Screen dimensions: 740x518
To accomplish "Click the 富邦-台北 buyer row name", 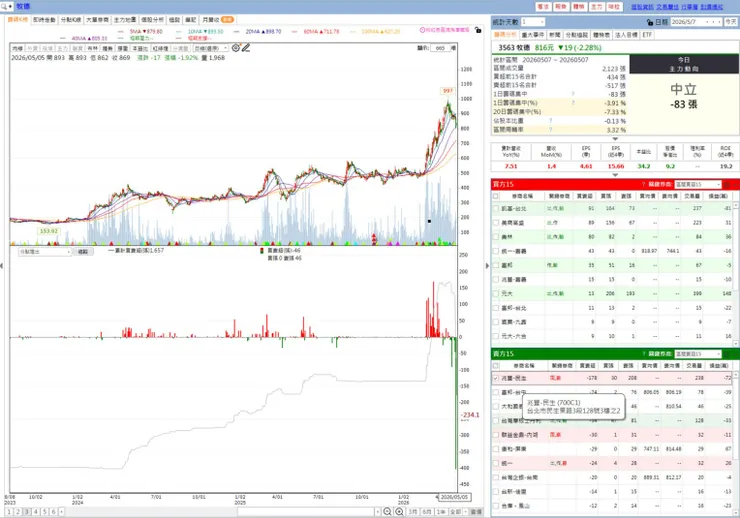I will click(x=513, y=308).
